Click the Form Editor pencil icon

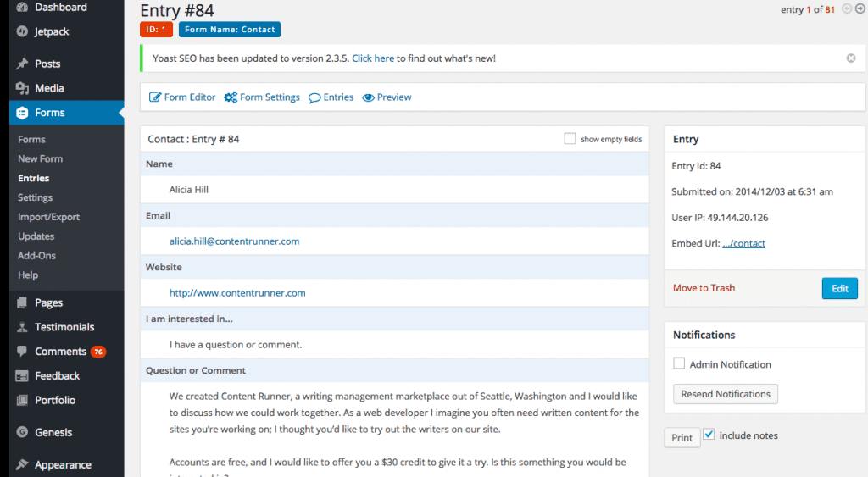pyautogui.click(x=155, y=97)
